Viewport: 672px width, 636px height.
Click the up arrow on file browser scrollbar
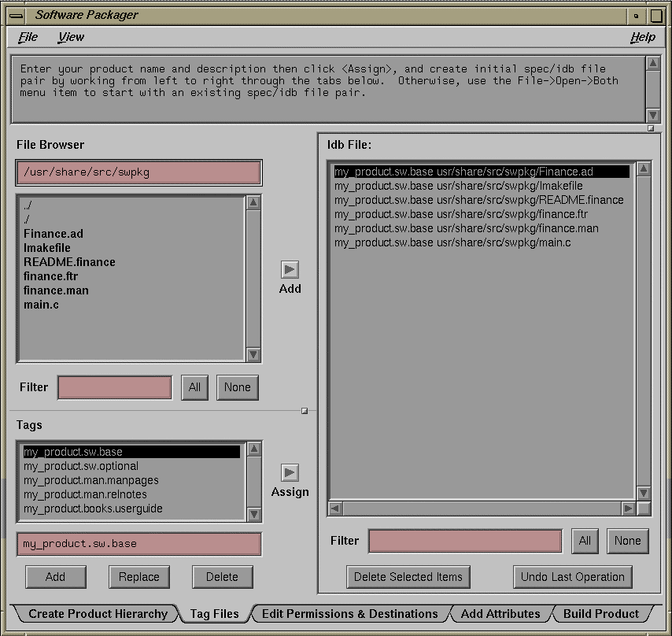[253, 202]
